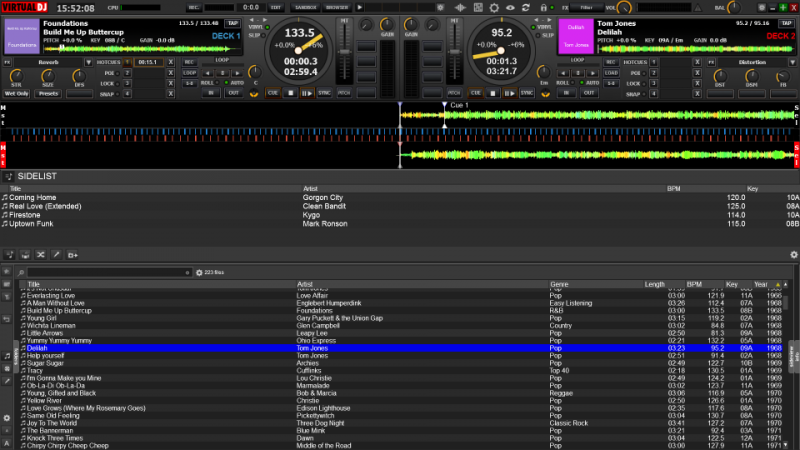Sort browser by BPM column header

click(x=694, y=284)
